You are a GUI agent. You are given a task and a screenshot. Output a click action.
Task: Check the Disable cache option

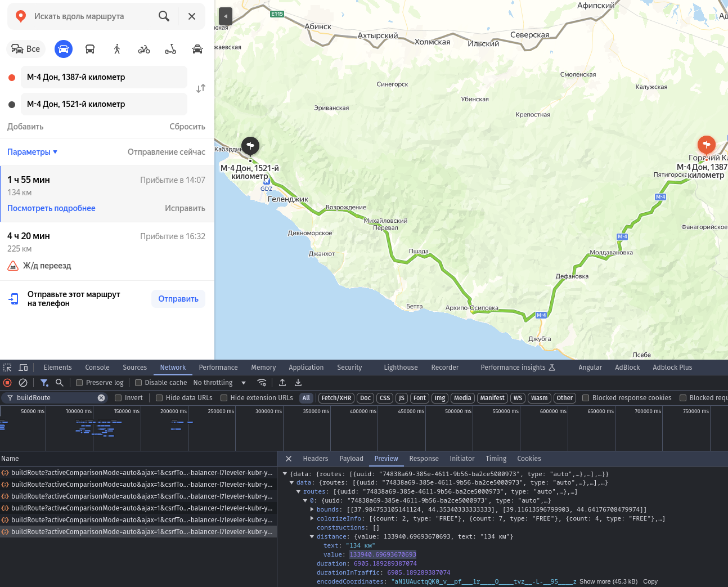point(138,383)
